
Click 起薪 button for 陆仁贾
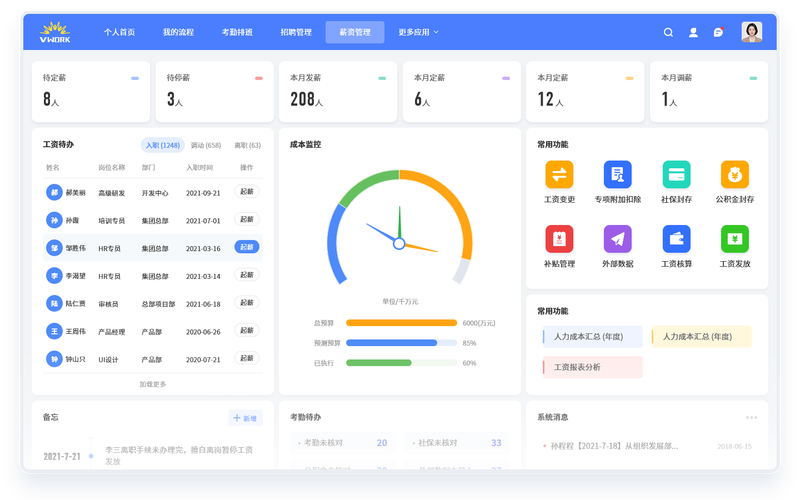[x=247, y=303]
